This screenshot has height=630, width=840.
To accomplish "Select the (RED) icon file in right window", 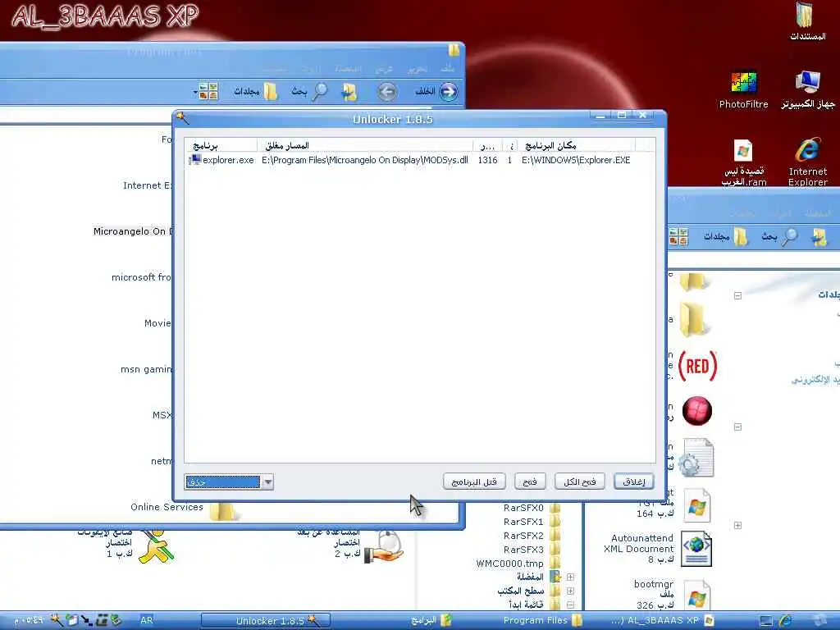I will [x=697, y=366].
